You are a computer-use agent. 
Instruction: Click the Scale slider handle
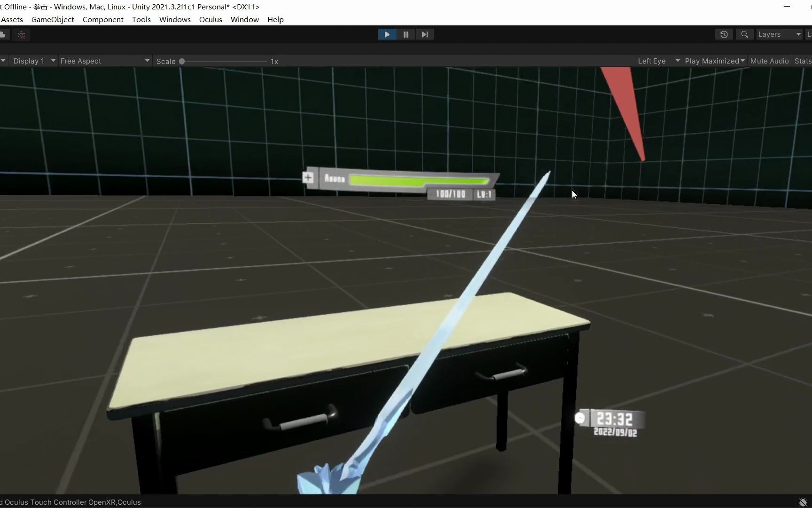[182, 62]
